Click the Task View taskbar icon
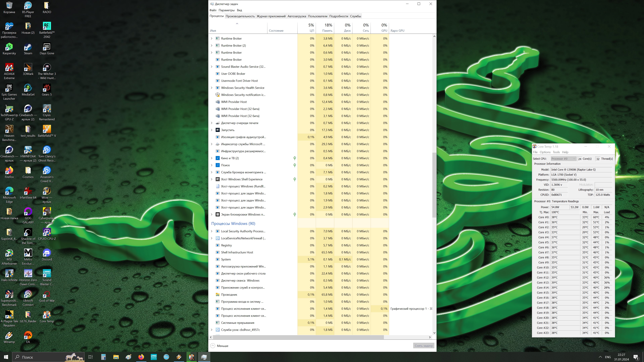644x362 pixels. click(x=91, y=357)
